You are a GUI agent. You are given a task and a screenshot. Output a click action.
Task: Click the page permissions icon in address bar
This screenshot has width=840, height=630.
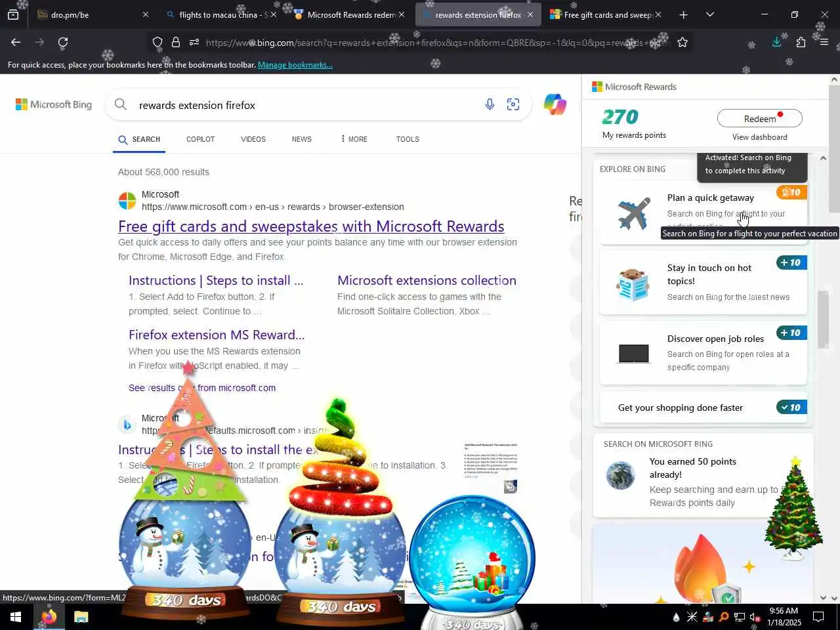click(194, 43)
